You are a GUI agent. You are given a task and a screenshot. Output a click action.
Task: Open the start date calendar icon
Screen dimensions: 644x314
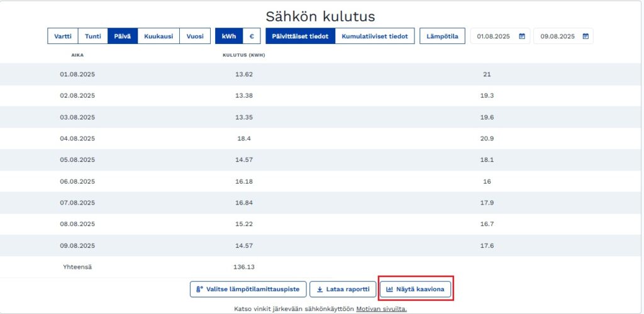[522, 36]
